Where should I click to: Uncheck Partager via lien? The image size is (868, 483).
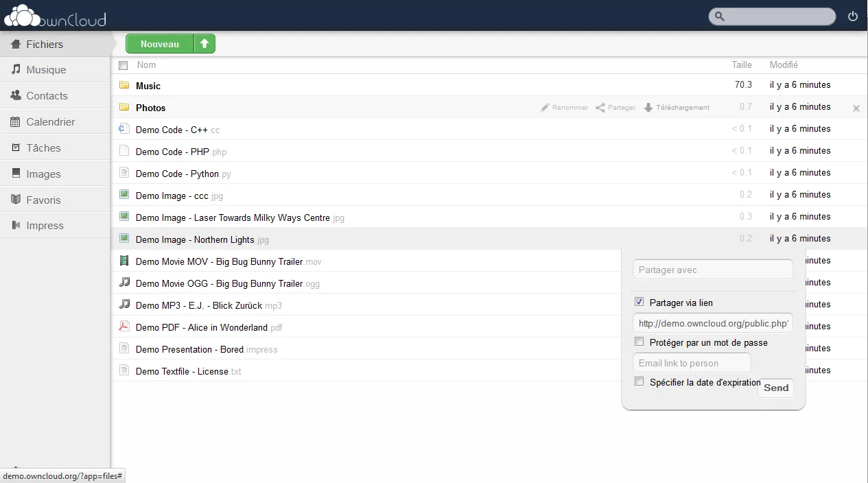click(x=640, y=302)
